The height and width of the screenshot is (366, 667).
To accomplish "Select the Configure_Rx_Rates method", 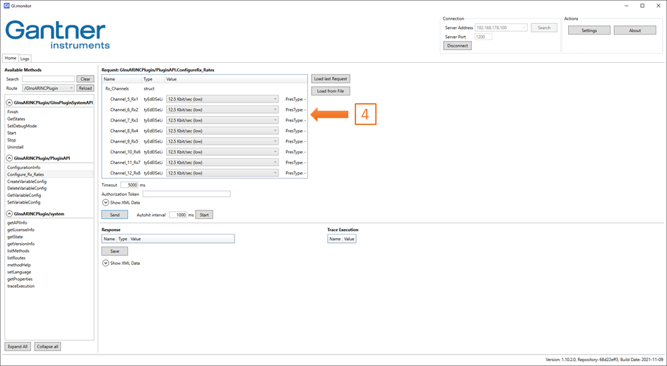I will coord(26,174).
